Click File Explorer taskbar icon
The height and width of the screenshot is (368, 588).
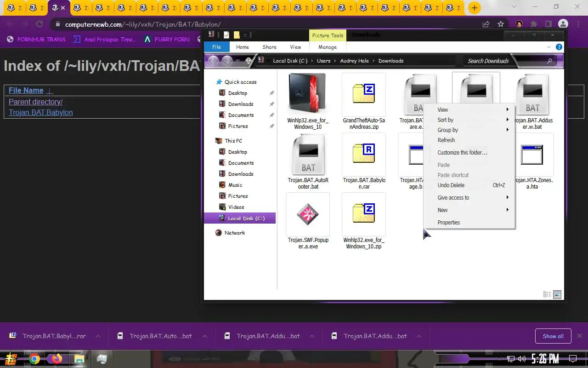click(79, 359)
